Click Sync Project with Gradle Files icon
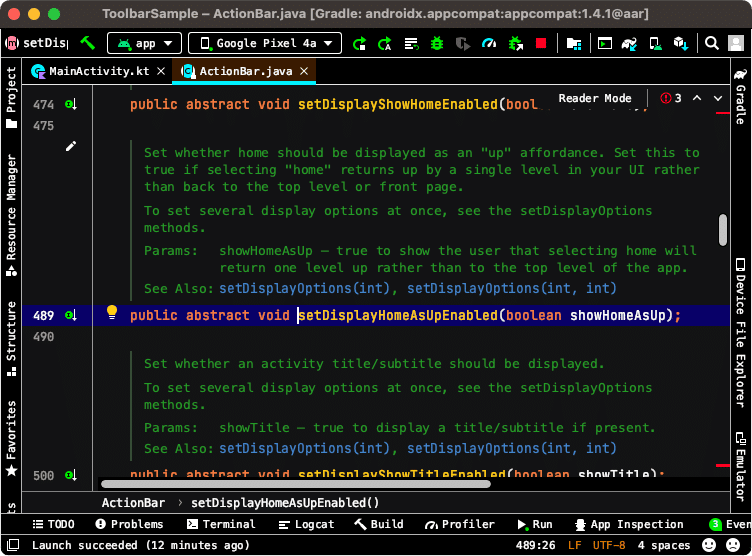752x556 pixels. (x=629, y=44)
